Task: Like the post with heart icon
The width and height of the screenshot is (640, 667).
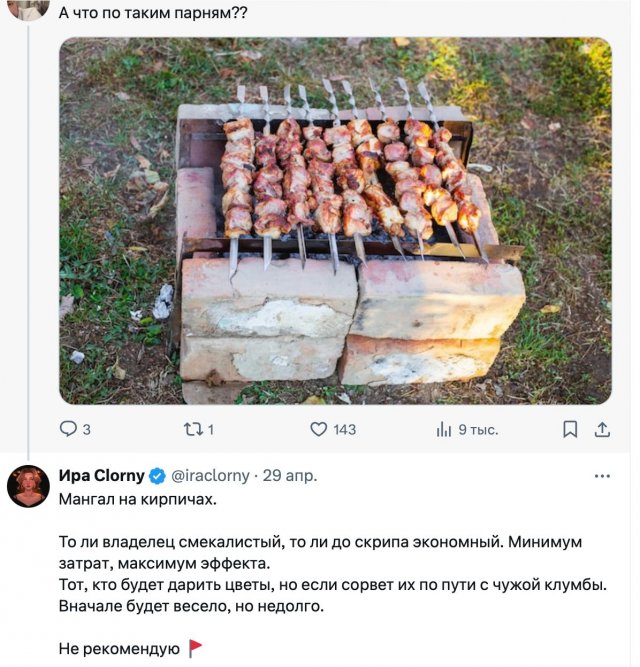Action: (x=318, y=429)
